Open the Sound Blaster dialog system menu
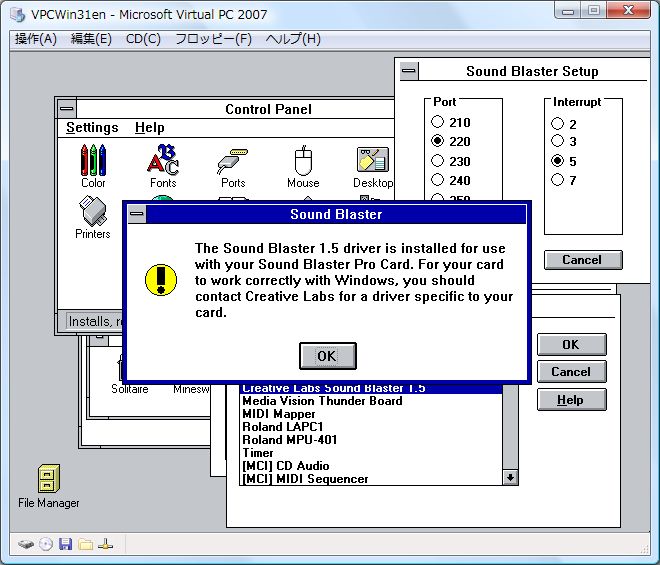 click(x=136, y=214)
